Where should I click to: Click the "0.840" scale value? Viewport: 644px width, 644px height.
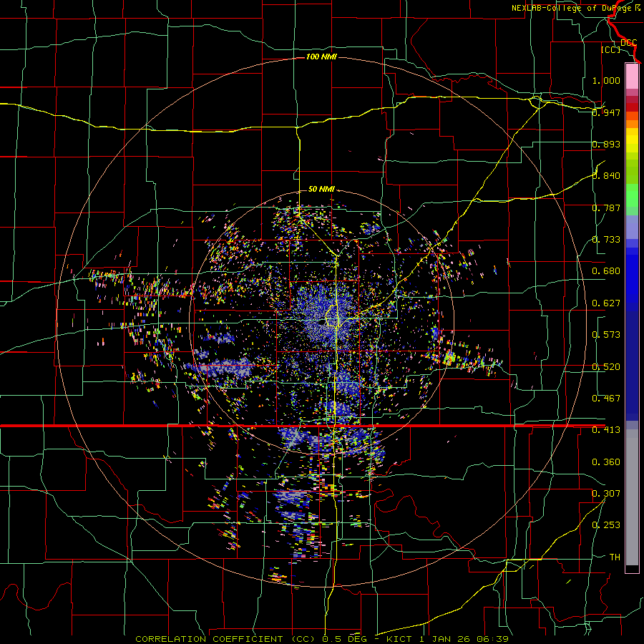tap(606, 176)
